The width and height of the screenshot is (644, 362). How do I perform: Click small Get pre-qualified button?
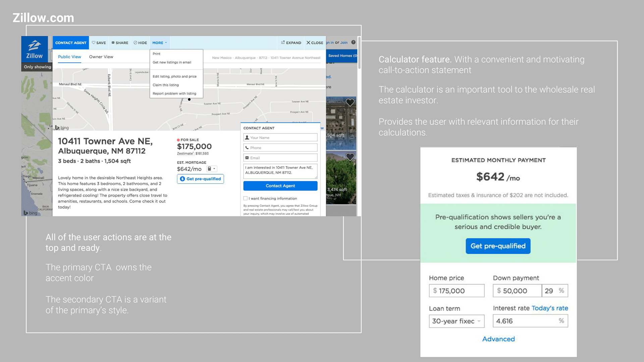click(x=200, y=179)
